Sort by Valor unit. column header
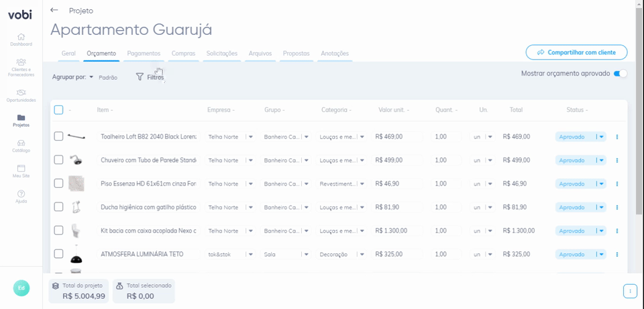The width and height of the screenshot is (644, 309). point(394,110)
